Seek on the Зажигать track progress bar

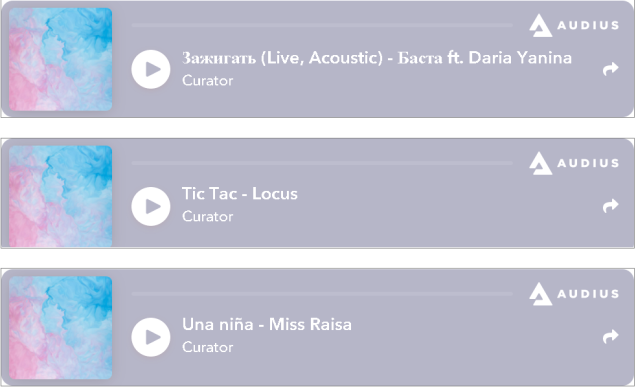(x=322, y=25)
